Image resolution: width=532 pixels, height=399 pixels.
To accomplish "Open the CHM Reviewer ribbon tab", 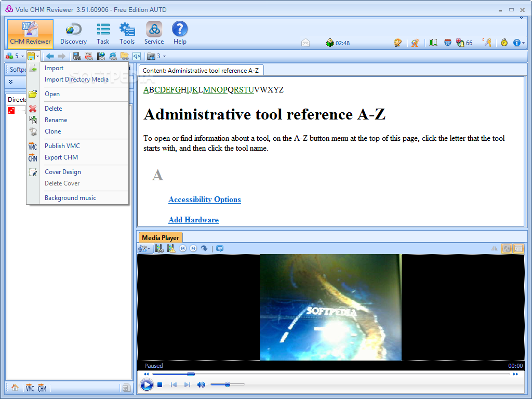I will point(30,34).
